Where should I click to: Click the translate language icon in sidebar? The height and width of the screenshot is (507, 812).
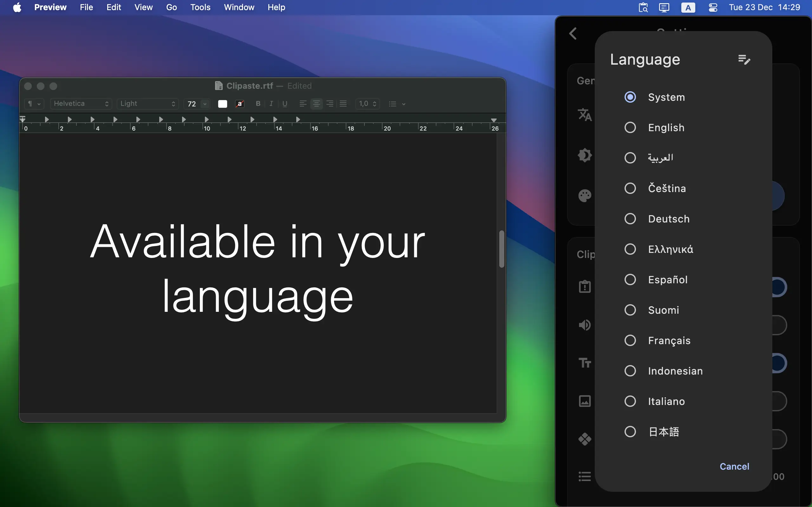[x=585, y=115]
